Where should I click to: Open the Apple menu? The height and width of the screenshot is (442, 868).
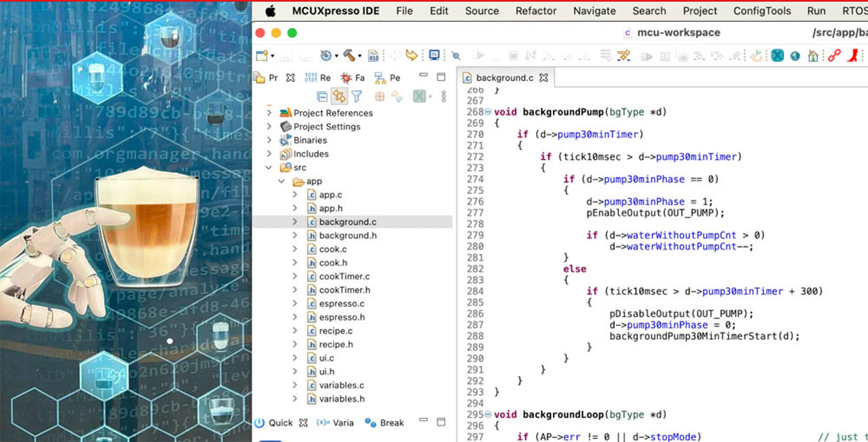pyautogui.click(x=271, y=11)
